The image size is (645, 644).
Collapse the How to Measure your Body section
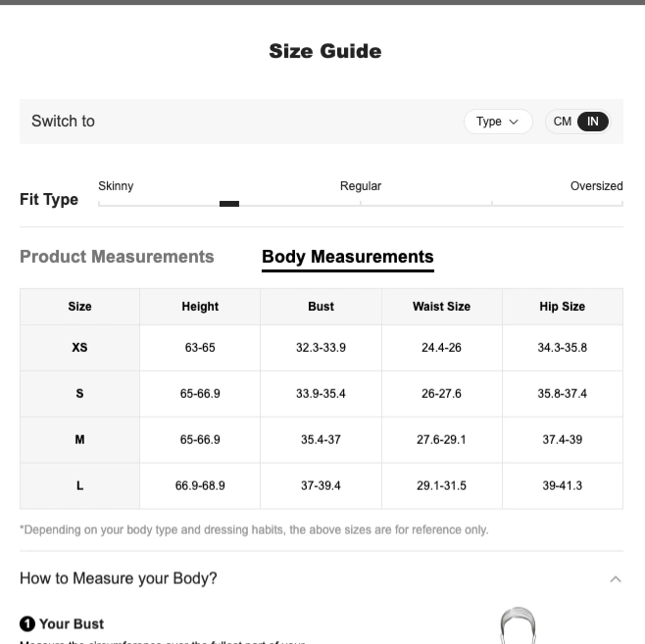tap(616, 579)
